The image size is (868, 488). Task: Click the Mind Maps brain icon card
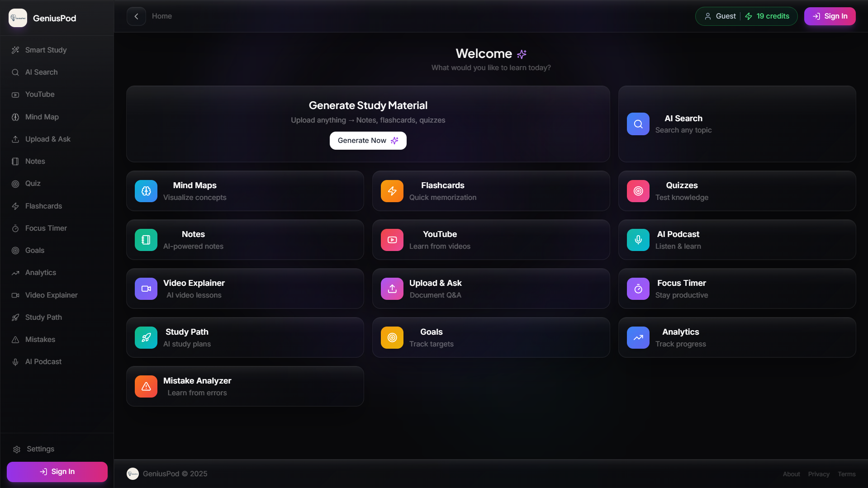tap(146, 191)
